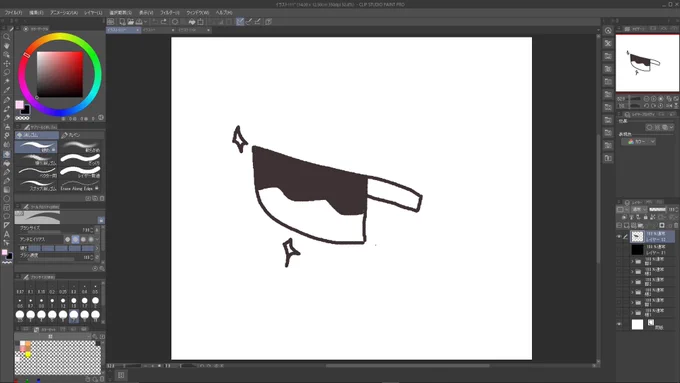Select the Move layer tool

tap(7, 63)
